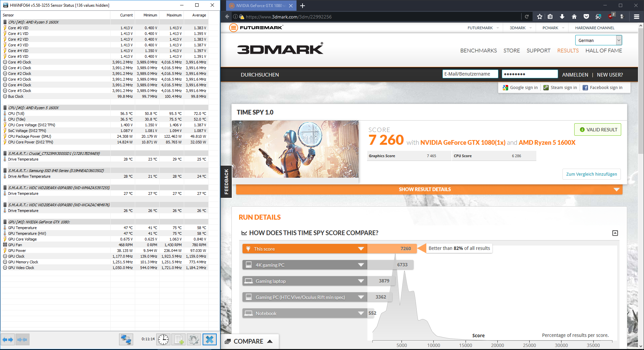Select 'GPU Core Voltage' row in HWiNFO
This screenshot has width=644, height=350.
[105, 239]
